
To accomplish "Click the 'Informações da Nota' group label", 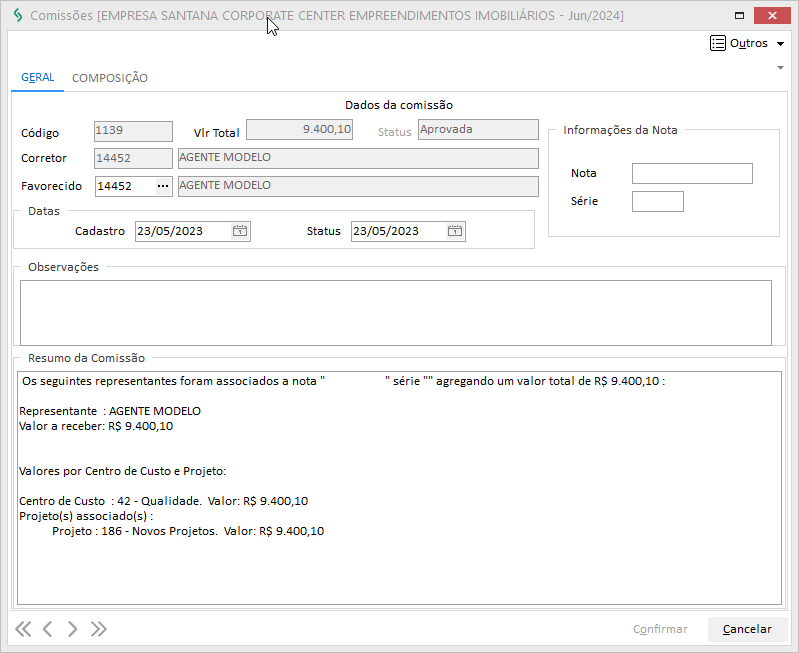I will pyautogui.click(x=620, y=130).
